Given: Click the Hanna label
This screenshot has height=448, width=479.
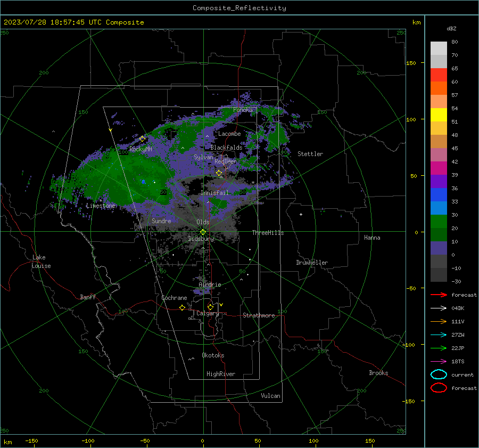Looking at the screenshot, I should click(372, 238).
